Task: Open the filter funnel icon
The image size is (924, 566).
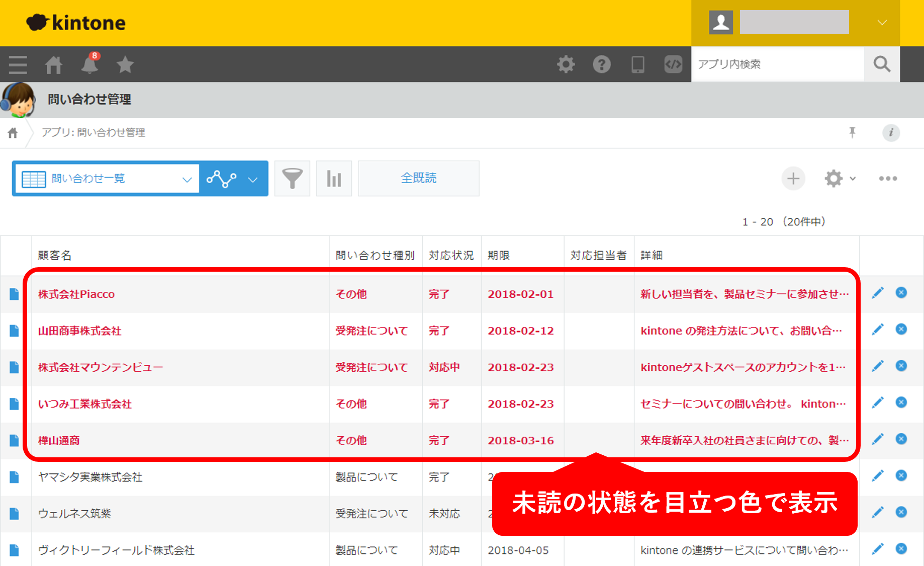Action: 292,179
